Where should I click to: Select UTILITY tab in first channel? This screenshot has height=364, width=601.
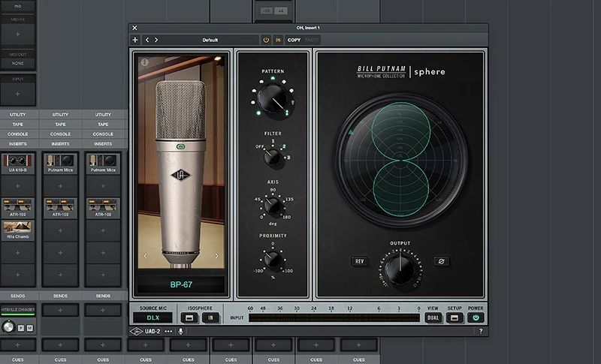point(18,114)
